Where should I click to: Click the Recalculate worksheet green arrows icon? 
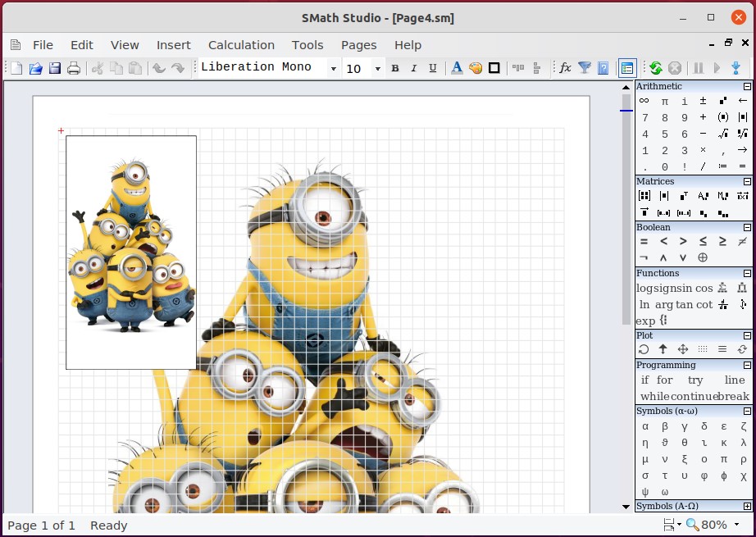click(x=655, y=68)
